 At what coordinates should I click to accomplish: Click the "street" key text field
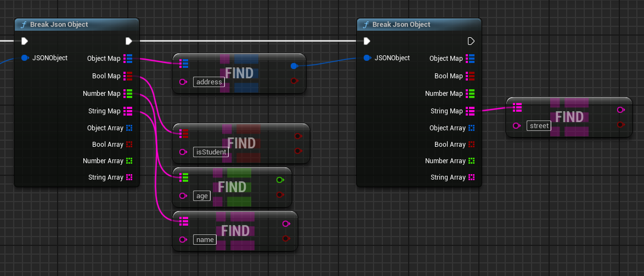coord(538,126)
